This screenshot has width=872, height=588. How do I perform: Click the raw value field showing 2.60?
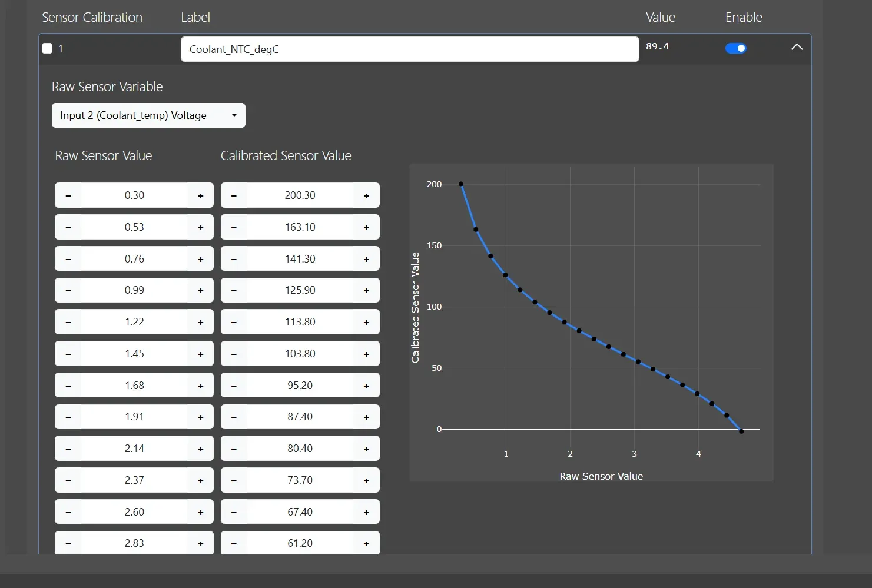tap(134, 512)
